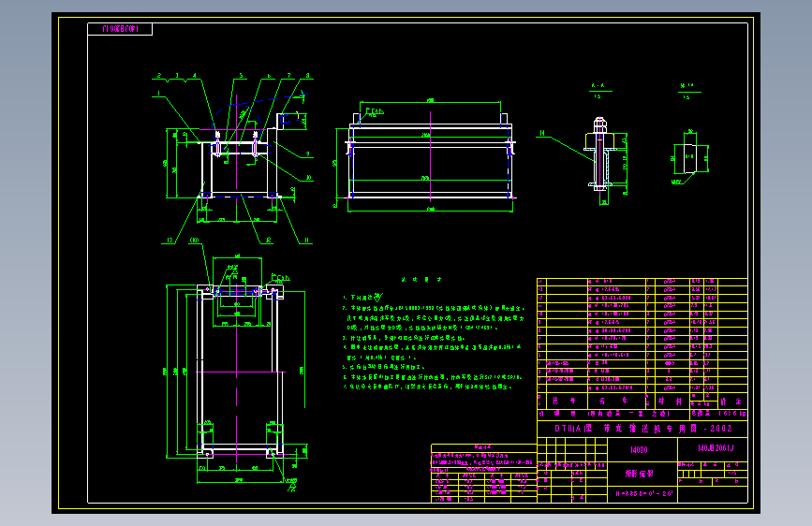Select the drawing number I40JB2061J
This screenshot has width=812, height=526.
(716, 448)
